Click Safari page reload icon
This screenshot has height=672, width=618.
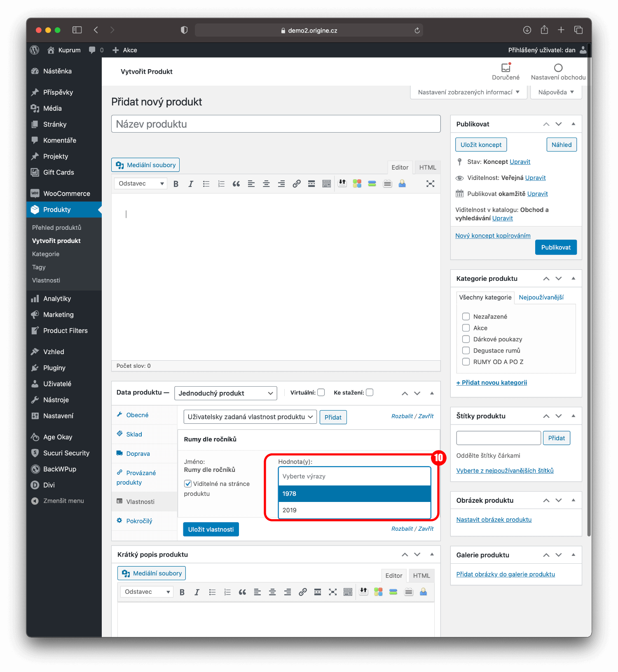click(417, 30)
